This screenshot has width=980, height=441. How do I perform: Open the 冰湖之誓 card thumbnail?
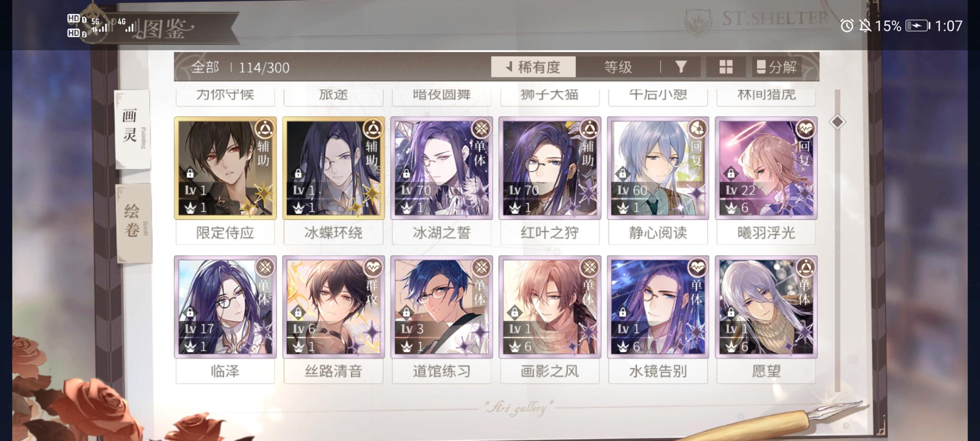click(442, 168)
